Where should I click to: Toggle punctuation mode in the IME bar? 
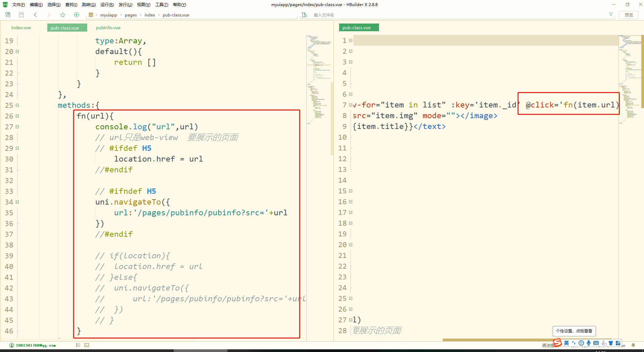click(x=574, y=343)
